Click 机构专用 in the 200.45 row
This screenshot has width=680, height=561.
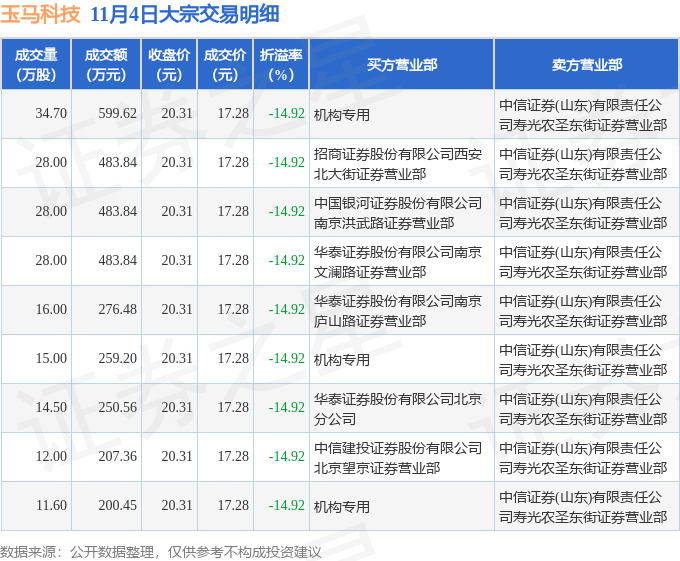click(342, 507)
